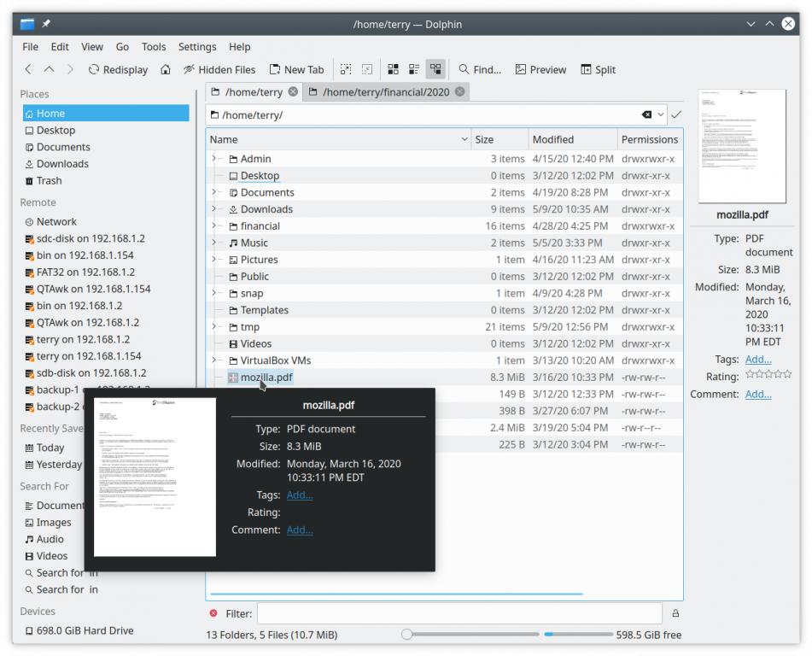Open the location bar history dropdown
Viewport: 812px width, 656px height.
[661, 114]
